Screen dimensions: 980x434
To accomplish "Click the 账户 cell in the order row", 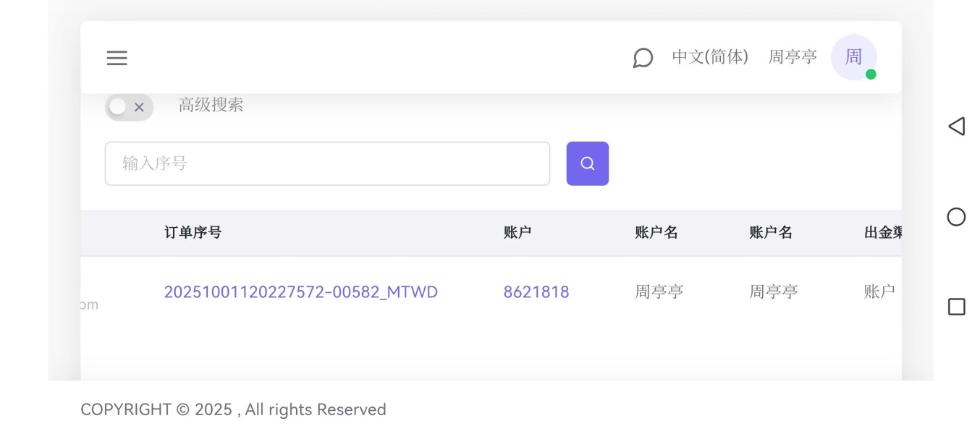I will coord(879,292).
